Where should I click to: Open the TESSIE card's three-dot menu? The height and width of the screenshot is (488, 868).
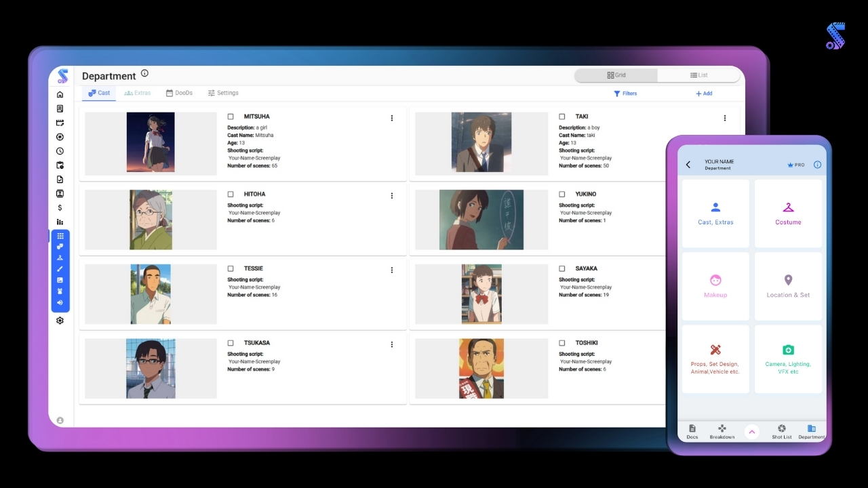[x=391, y=270]
